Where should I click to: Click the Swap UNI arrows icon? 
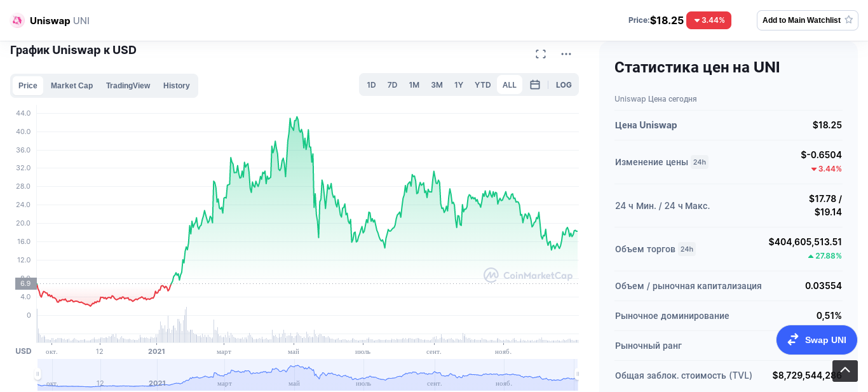[793, 340]
